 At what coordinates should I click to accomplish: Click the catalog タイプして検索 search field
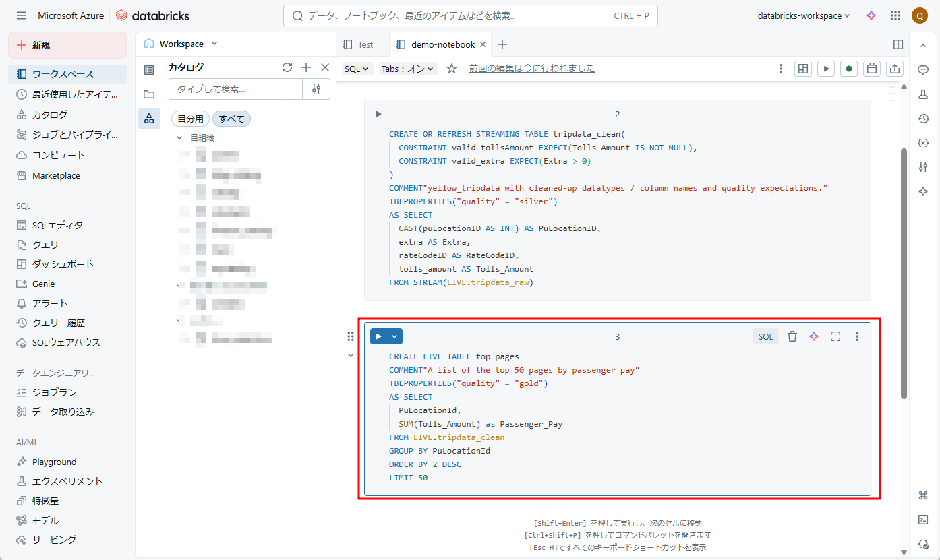pos(236,89)
